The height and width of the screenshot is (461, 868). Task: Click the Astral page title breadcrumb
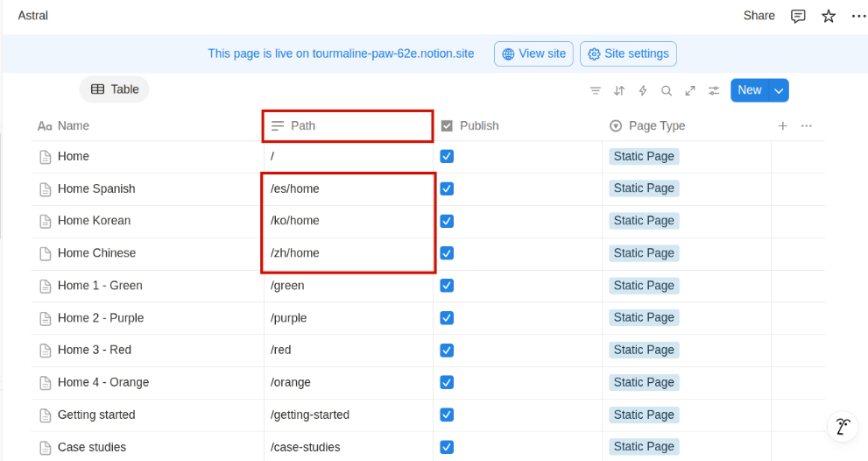click(x=33, y=16)
